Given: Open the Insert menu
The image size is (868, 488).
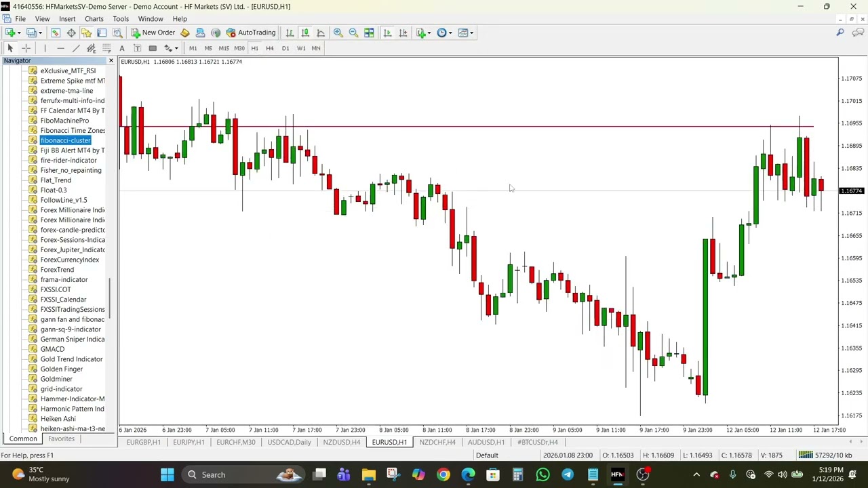Looking at the screenshot, I should (67, 19).
